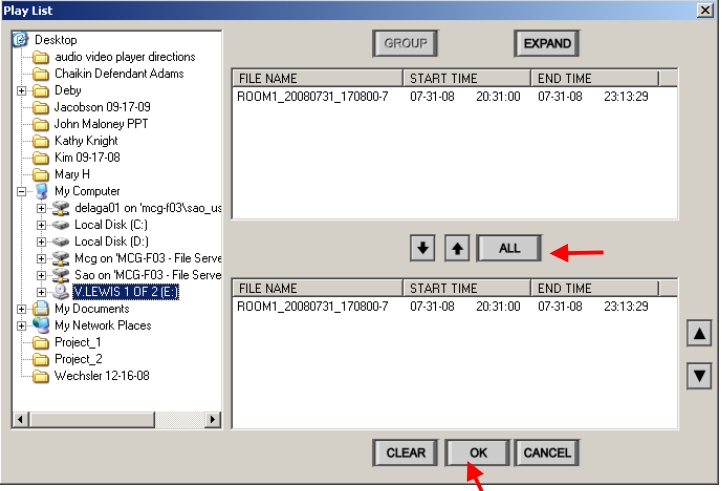Screen dimensions: 722x491
Task: Select the V.LEWIS 1 OF 2 (E:) label
Action: (126, 292)
